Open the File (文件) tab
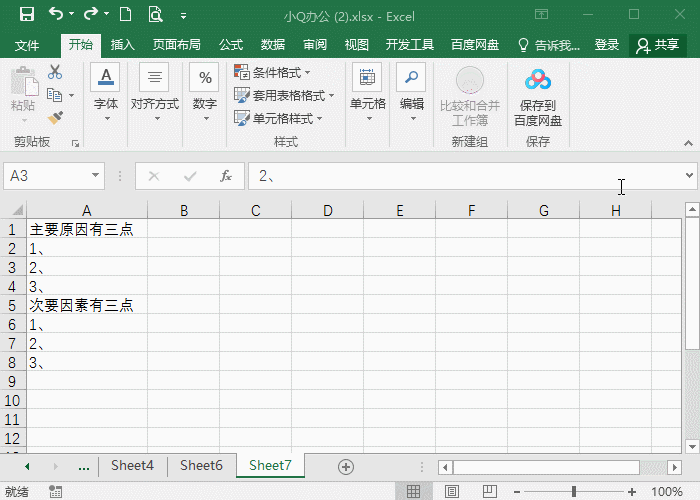The image size is (700, 500). pos(27,45)
